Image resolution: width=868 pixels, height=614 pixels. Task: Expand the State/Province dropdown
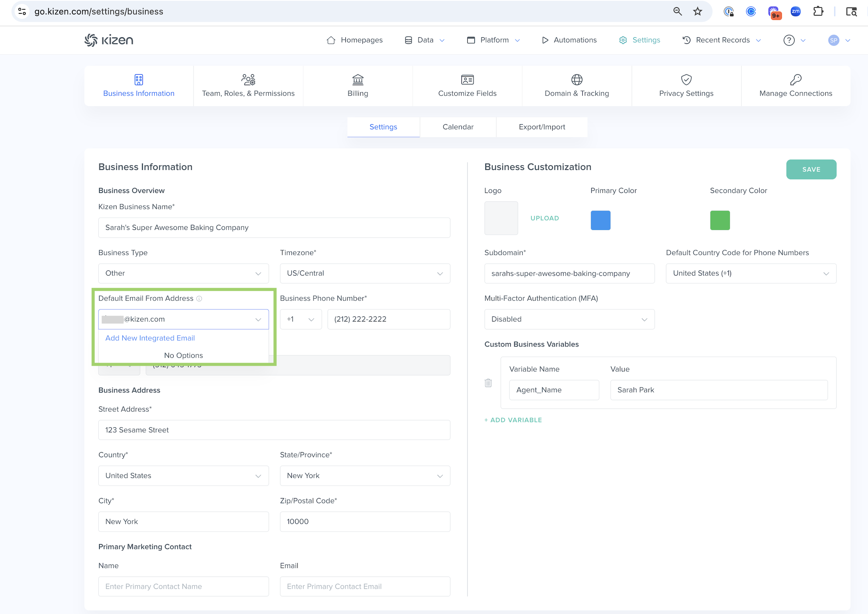point(365,476)
